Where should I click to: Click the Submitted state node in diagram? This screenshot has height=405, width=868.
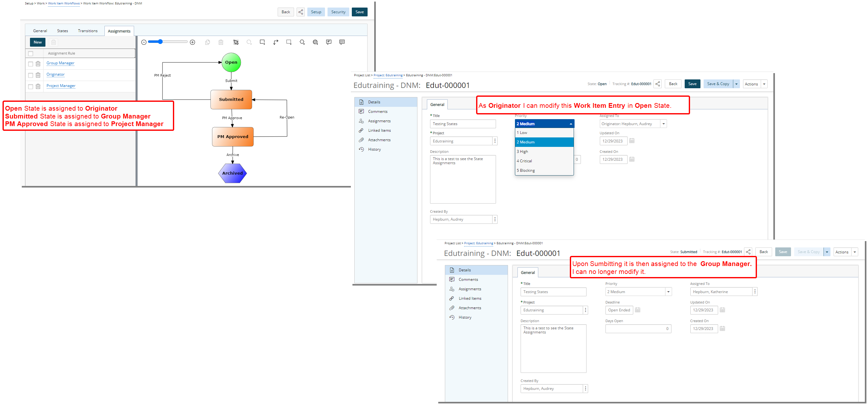[231, 100]
